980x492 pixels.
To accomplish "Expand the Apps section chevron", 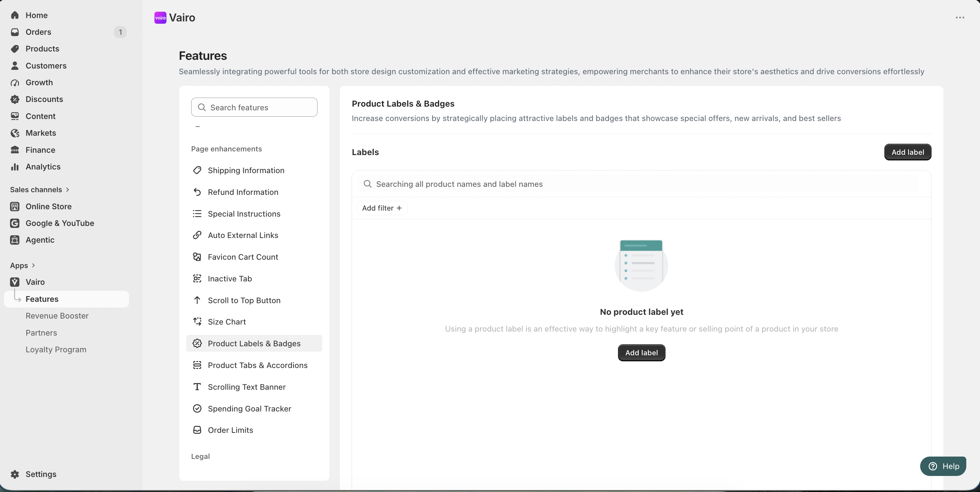I will coord(33,265).
